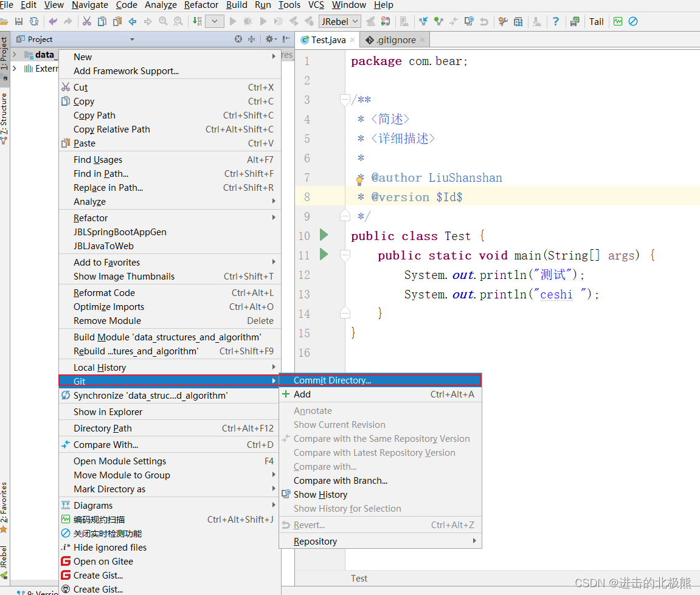Choose Compare with Branch...
The width and height of the screenshot is (700, 595).
click(x=380, y=480)
